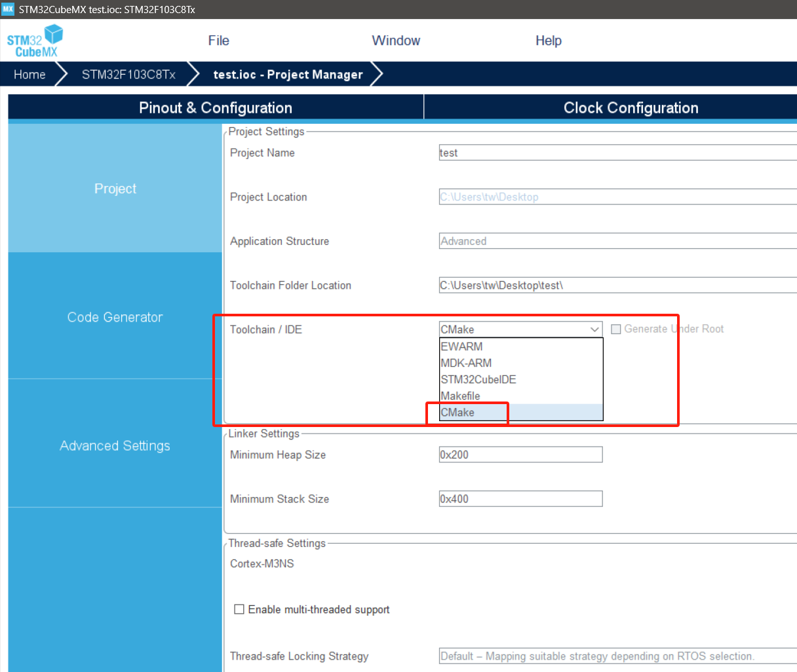Click the Cortex-M3NS label
The image size is (797, 672).
262,563
